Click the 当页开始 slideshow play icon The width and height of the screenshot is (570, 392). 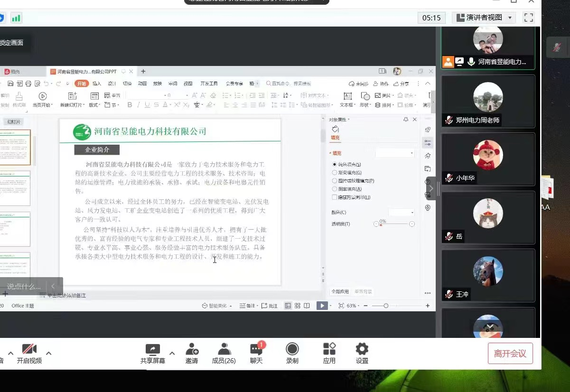point(43,96)
